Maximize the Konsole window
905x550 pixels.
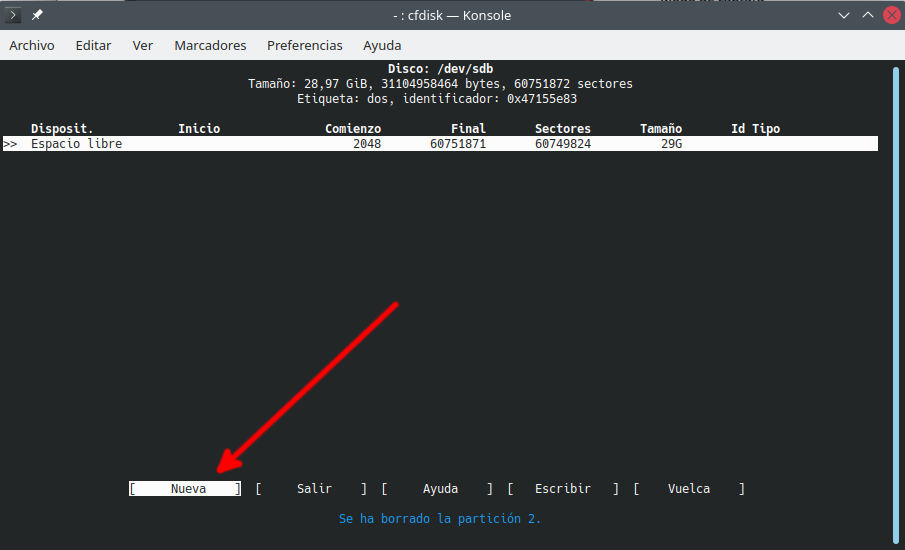point(867,15)
